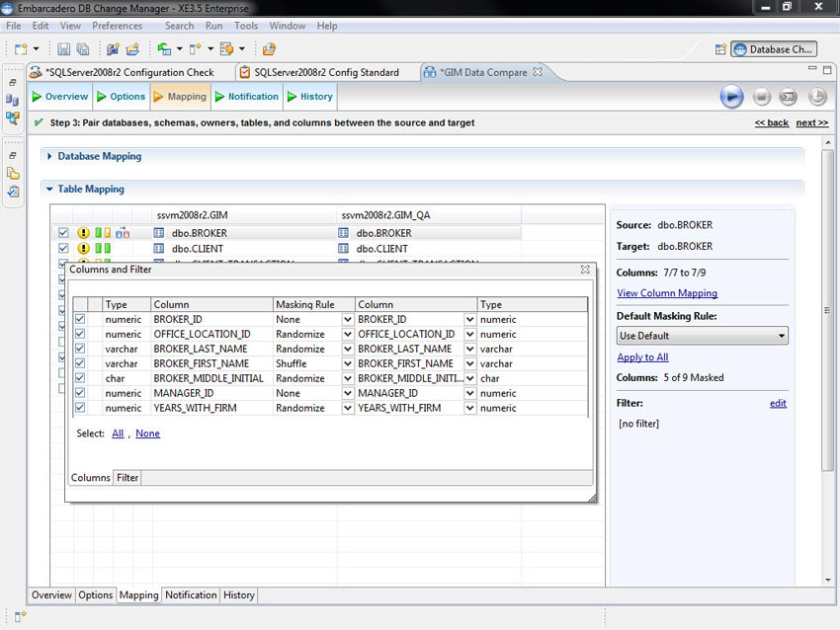
Task: Click the checklist task sidebar icon at sidebar bottom
Action: pyautogui.click(x=13, y=192)
